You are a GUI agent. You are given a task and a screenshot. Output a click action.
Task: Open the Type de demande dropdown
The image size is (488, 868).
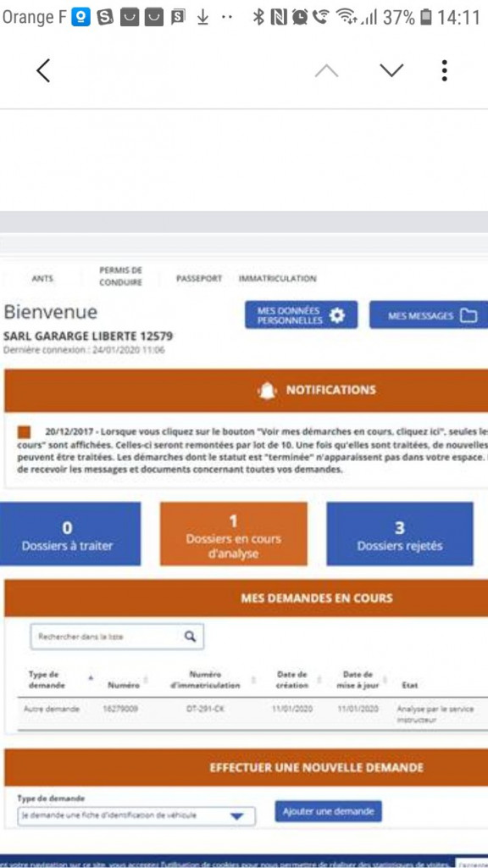click(x=136, y=816)
